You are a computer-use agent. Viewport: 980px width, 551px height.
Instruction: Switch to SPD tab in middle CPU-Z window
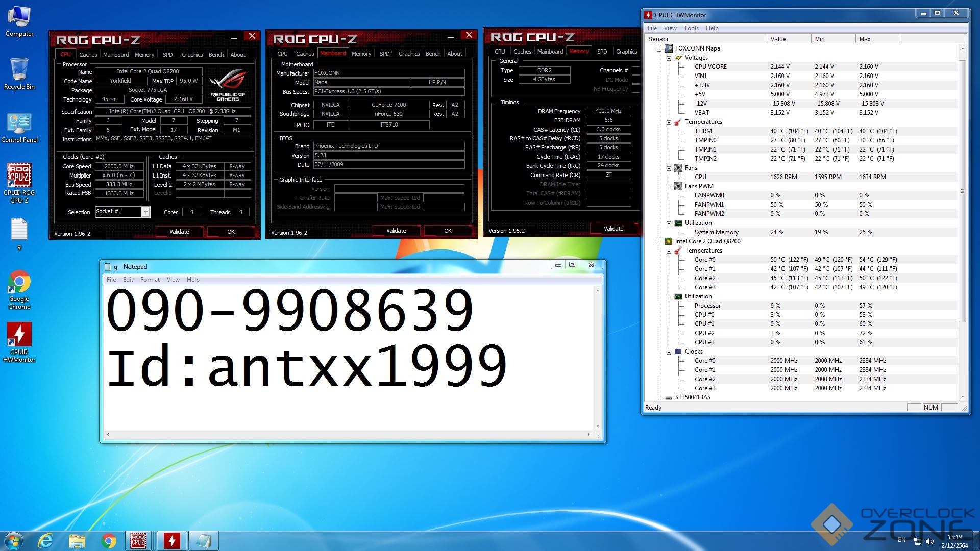[385, 54]
